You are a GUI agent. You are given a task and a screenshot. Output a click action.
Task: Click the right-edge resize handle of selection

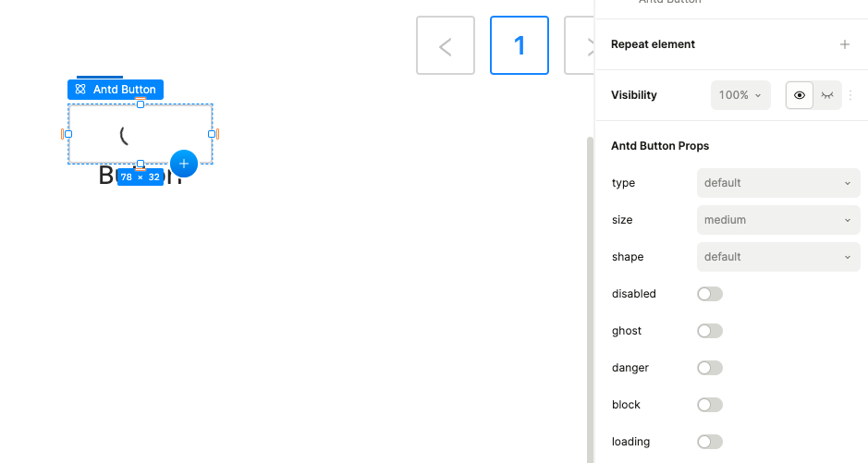coord(212,134)
